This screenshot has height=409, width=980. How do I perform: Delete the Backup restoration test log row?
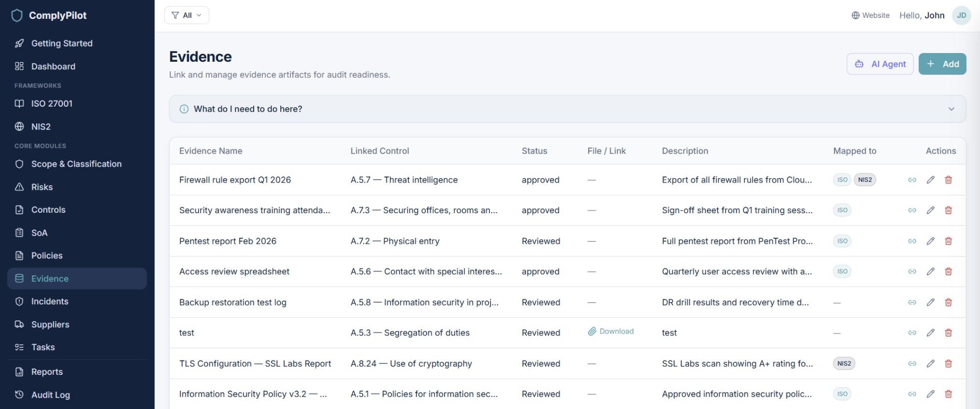point(948,302)
